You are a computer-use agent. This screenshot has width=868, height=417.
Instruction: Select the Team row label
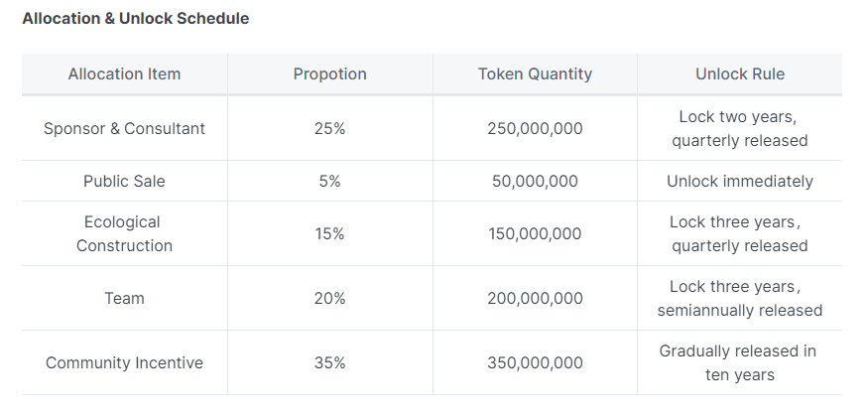click(124, 299)
